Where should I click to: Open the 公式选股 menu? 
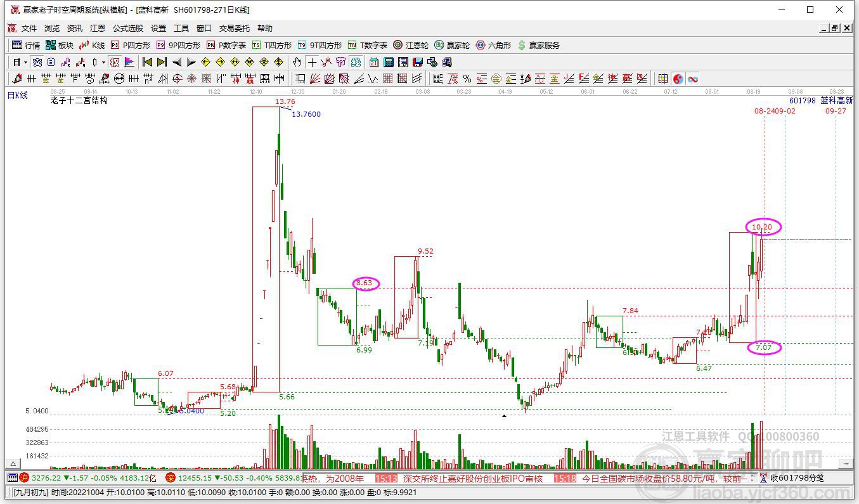128,29
